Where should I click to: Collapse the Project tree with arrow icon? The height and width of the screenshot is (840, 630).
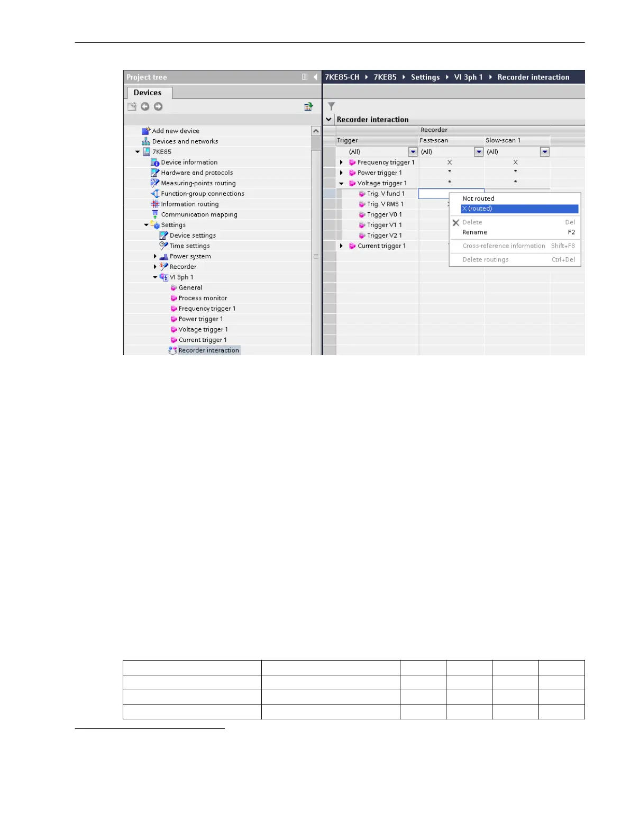tap(315, 77)
